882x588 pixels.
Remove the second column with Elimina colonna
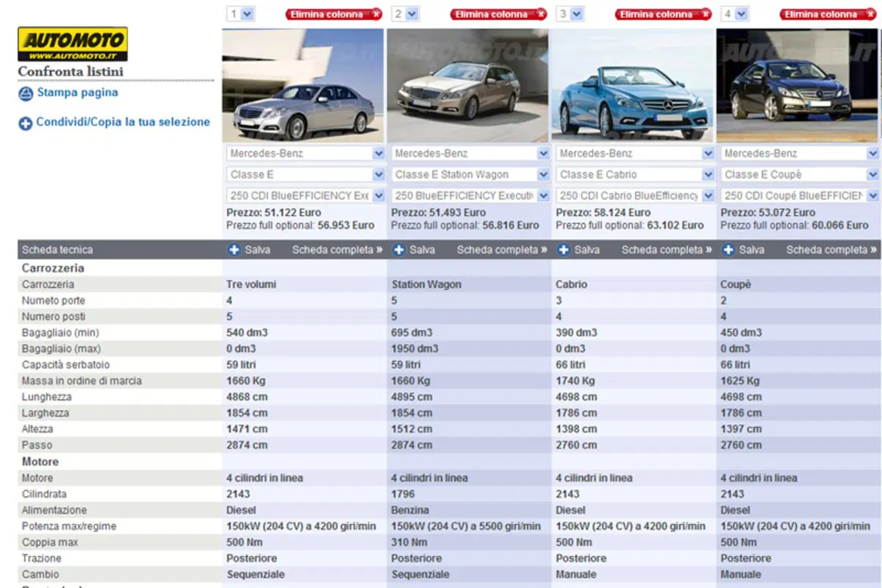pyautogui.click(x=498, y=14)
